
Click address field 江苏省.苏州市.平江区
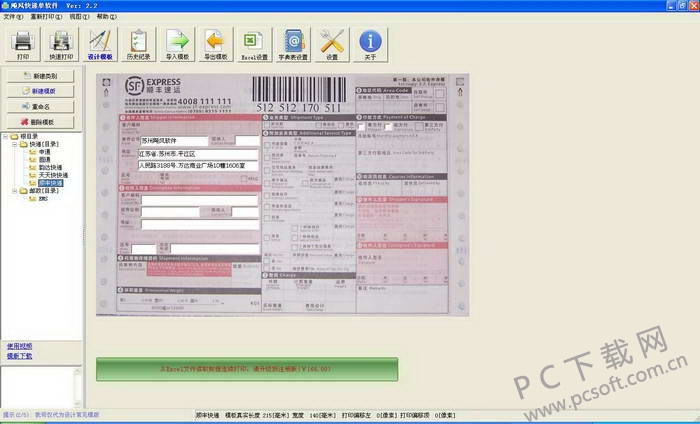point(198,154)
